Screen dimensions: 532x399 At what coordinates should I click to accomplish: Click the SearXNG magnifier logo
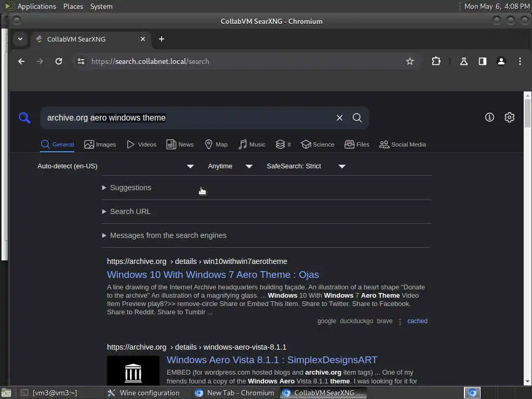coord(24,118)
